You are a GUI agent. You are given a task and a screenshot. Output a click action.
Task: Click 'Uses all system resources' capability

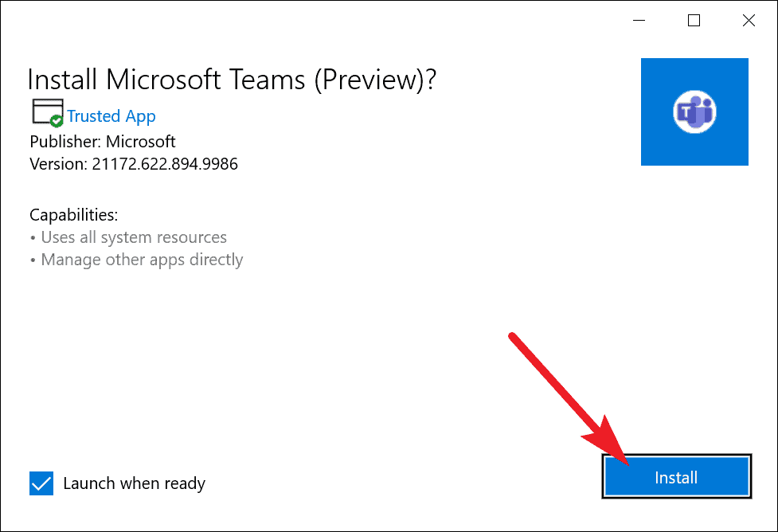pyautogui.click(x=133, y=237)
